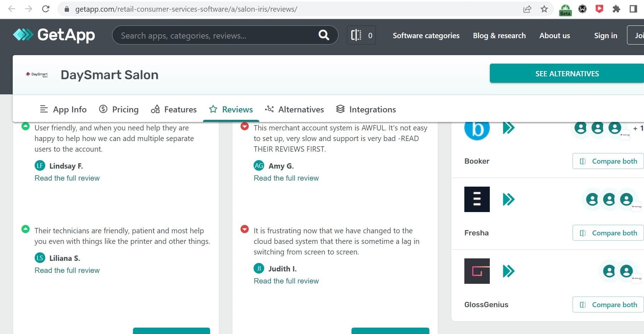Click the search magnifier icon
Image resolution: width=644 pixels, height=334 pixels.
coord(324,35)
